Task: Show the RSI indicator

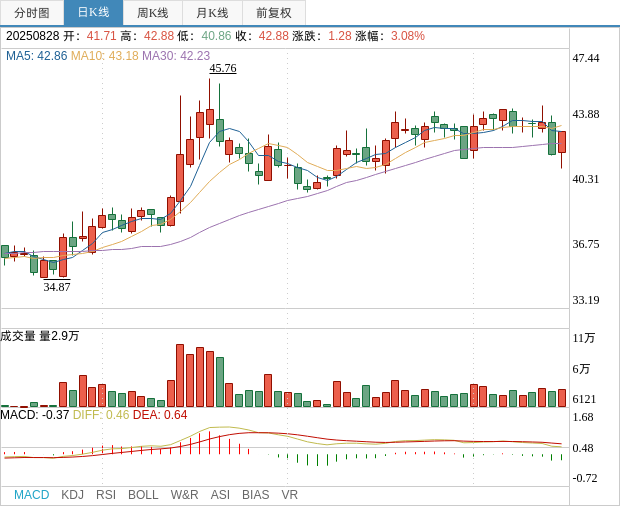Action: [x=105, y=495]
